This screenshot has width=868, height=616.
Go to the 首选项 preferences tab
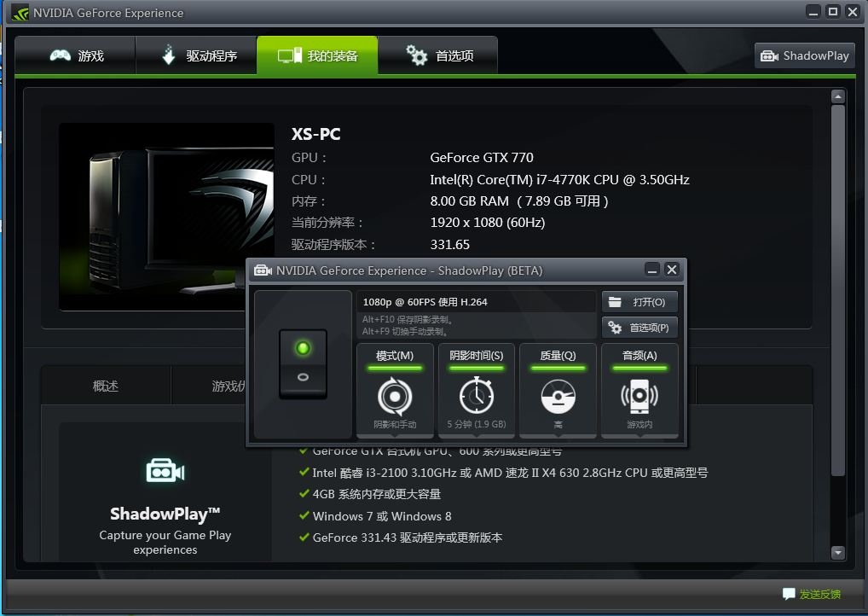pos(439,55)
